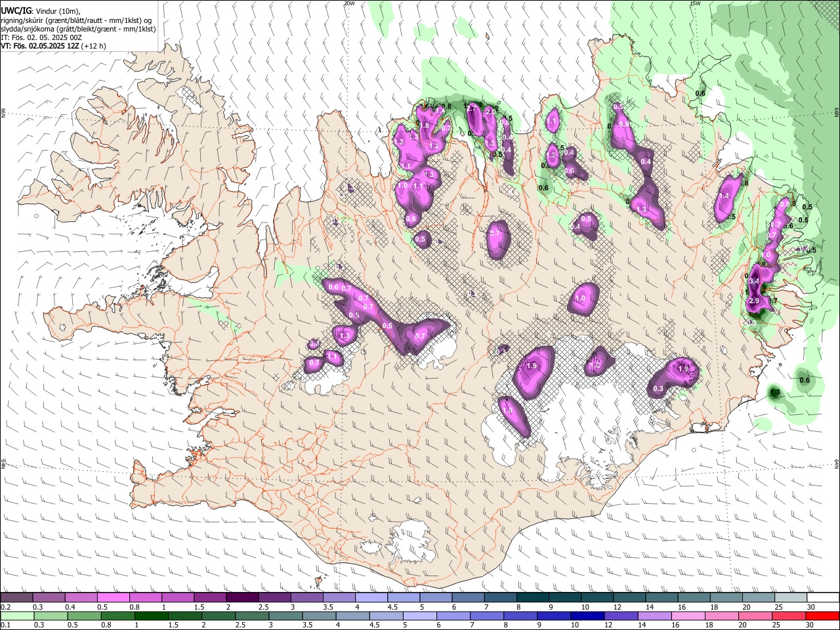Pick the pale grey 25–30 swatch in upper legend

coord(791,598)
